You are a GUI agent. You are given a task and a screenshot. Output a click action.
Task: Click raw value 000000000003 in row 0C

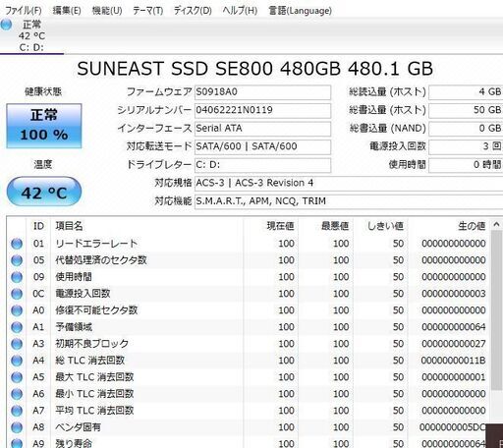(x=454, y=294)
